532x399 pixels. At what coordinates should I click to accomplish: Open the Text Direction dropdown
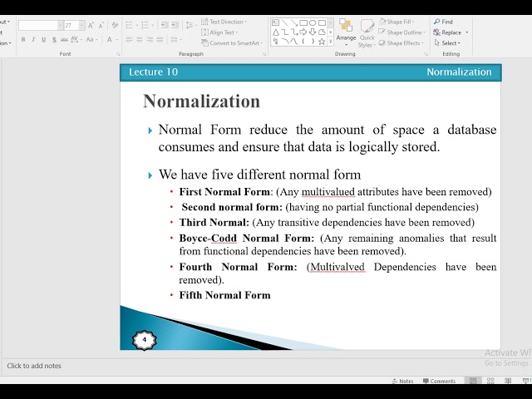click(x=224, y=22)
